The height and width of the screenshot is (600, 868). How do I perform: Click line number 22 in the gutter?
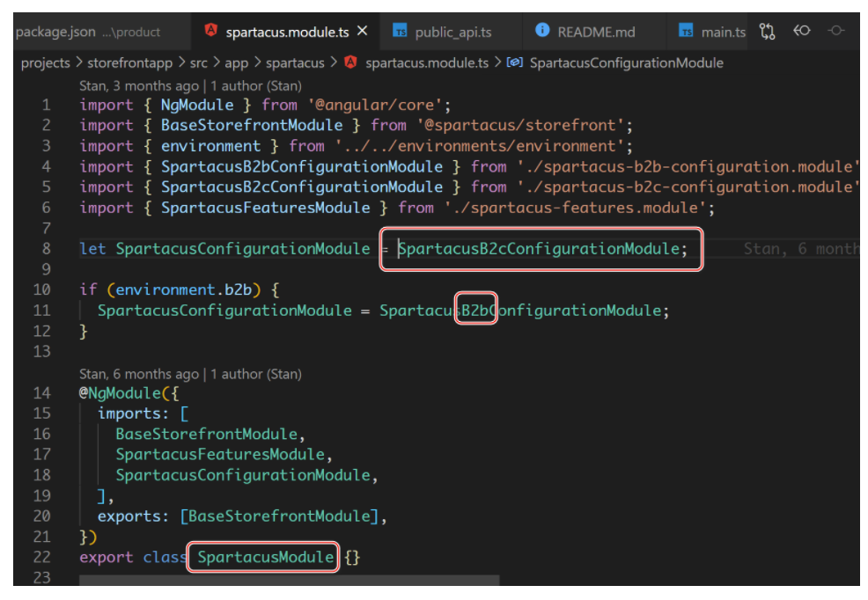coord(42,558)
